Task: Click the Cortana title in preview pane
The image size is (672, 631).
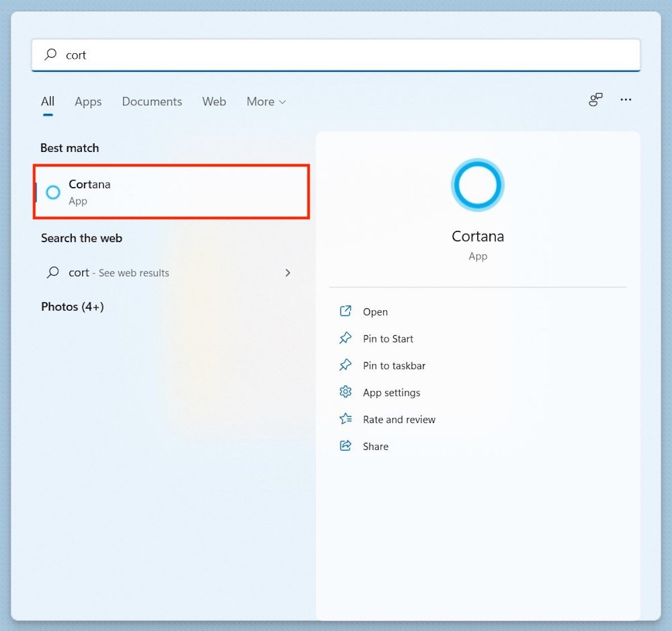Action: tap(478, 236)
